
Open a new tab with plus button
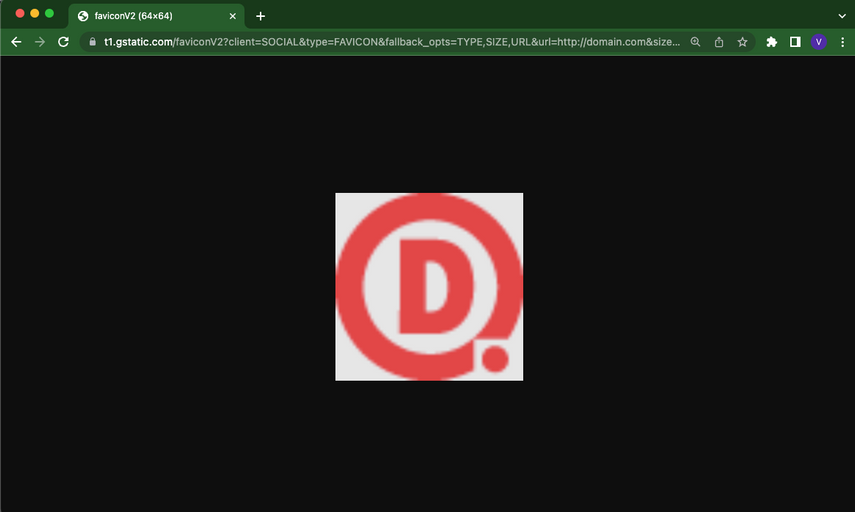click(x=261, y=16)
